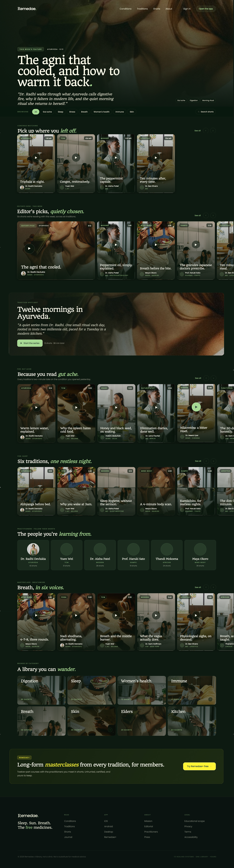Open the Skin category tile

click(92, 721)
